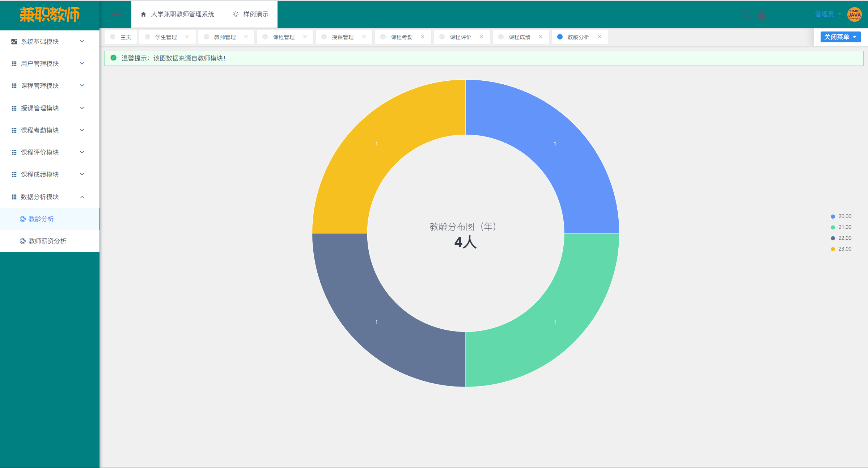Screen dimensions: 868x468
Task: Collapse the 数据分析模块 section
Action: pos(82,197)
